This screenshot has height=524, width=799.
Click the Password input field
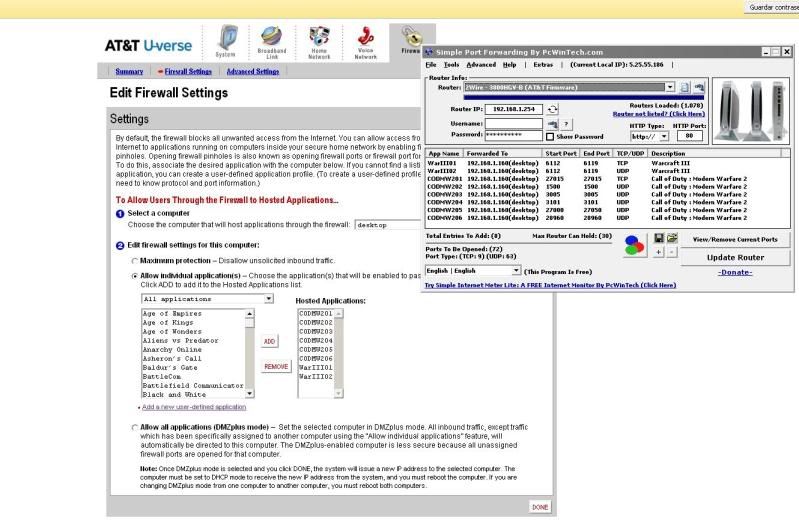pyautogui.click(x=514, y=135)
